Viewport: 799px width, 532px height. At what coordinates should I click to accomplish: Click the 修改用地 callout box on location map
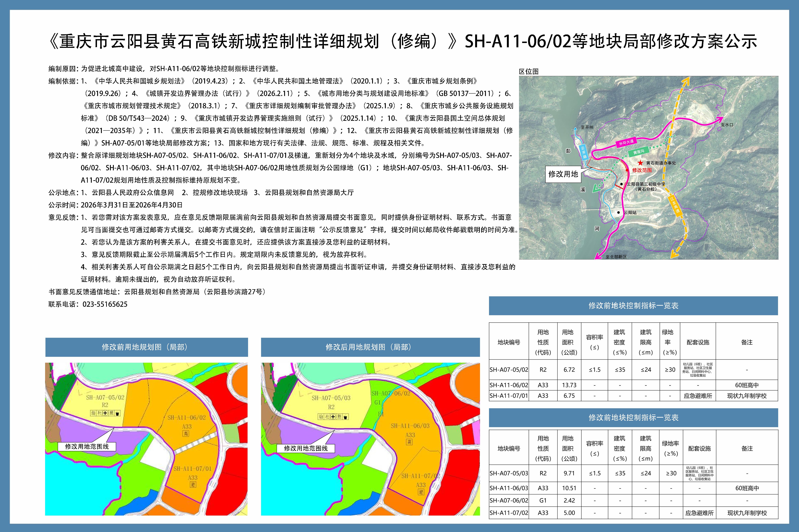(x=563, y=174)
